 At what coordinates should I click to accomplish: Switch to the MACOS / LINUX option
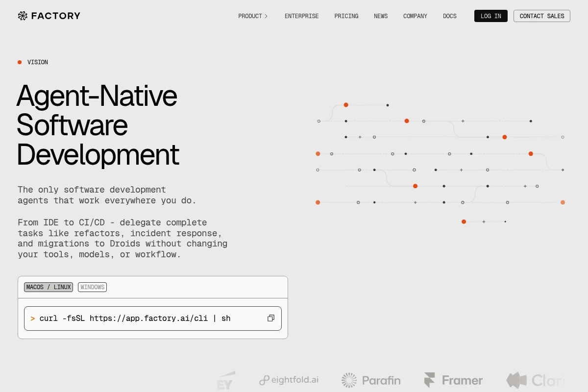[49, 287]
